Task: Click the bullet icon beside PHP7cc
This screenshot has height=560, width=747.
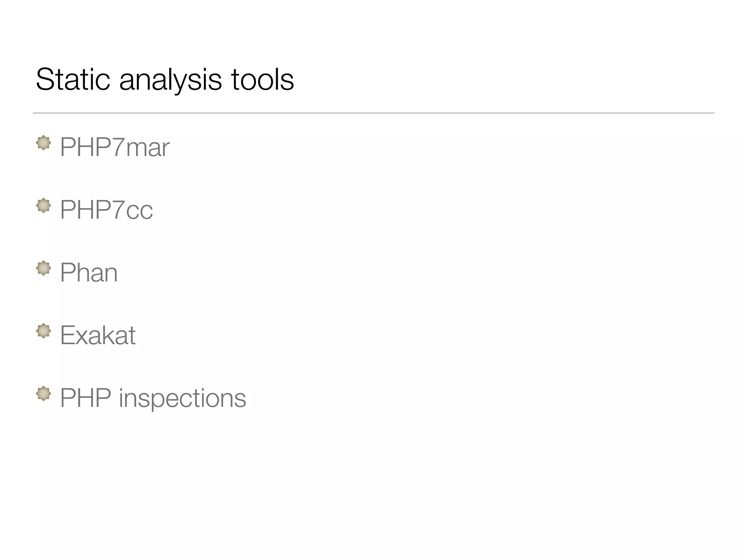Action: [43, 205]
